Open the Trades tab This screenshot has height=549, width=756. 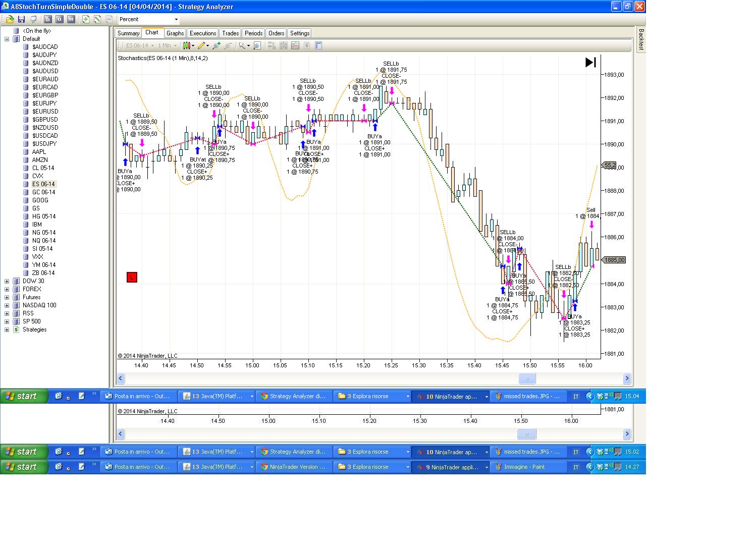click(231, 33)
